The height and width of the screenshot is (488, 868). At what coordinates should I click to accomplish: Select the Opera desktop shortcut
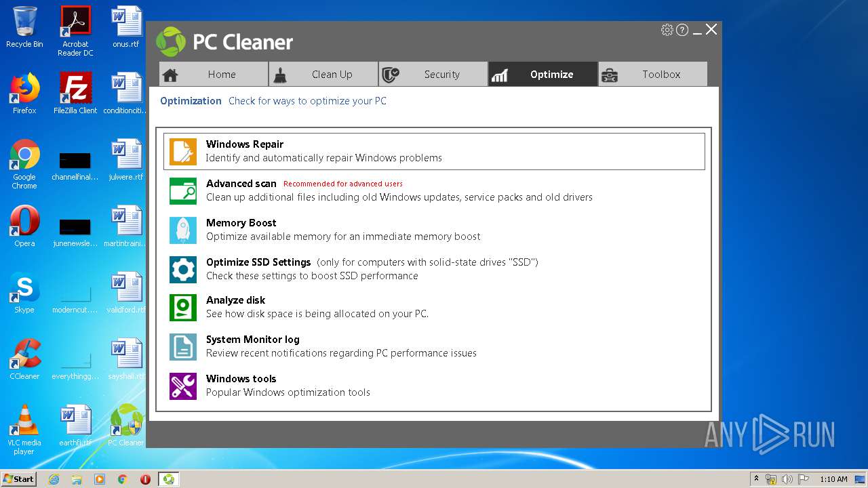24,226
